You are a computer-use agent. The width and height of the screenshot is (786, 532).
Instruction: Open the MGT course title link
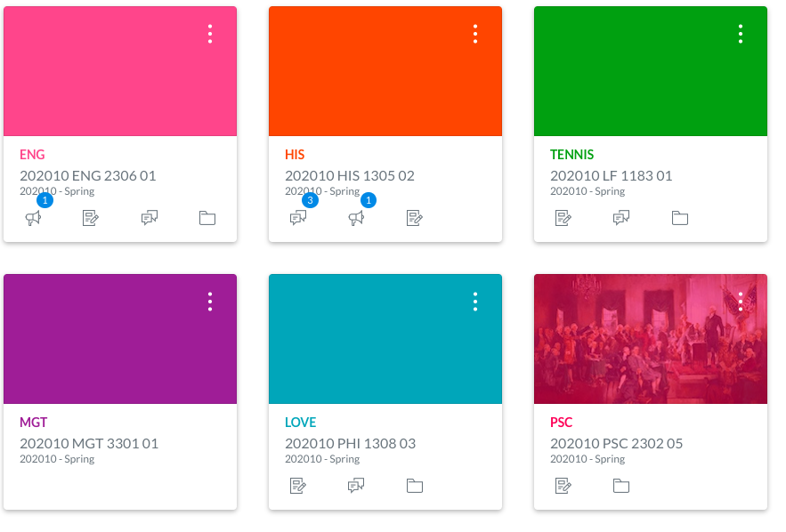click(x=34, y=423)
